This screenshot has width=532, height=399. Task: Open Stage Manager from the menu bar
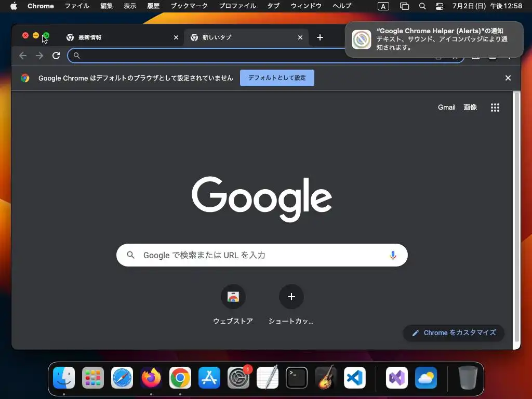coord(404,6)
